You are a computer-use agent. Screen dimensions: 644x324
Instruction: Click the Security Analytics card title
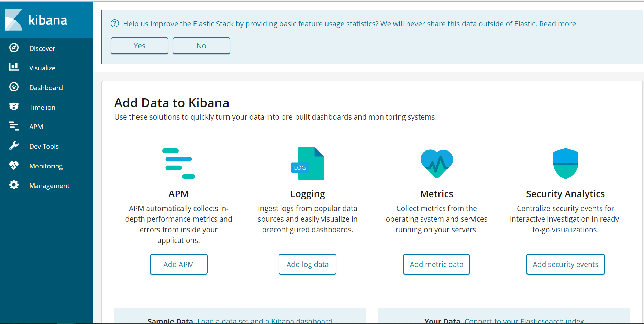[x=566, y=194]
